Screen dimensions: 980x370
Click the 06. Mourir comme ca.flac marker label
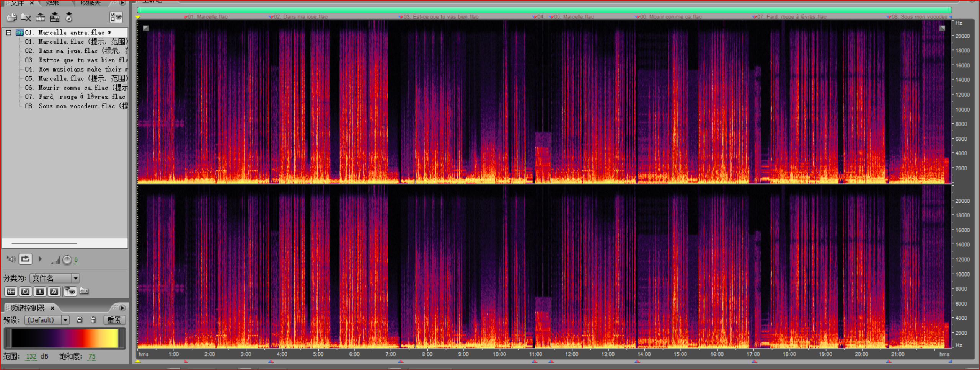[x=671, y=16]
